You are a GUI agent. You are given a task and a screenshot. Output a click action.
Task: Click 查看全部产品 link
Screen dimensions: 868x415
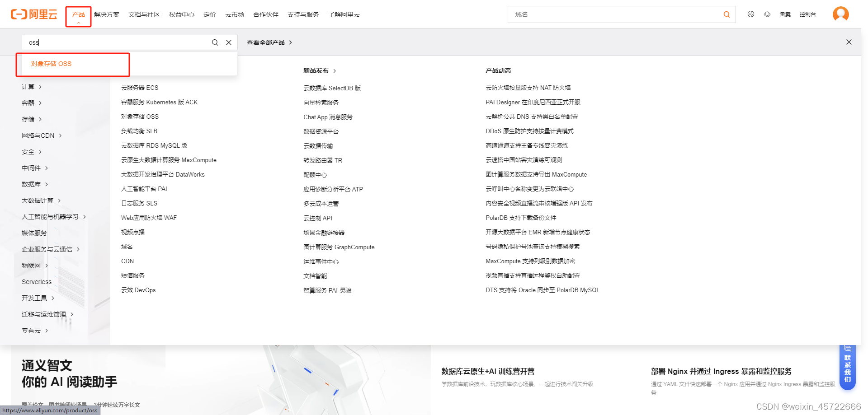click(269, 42)
